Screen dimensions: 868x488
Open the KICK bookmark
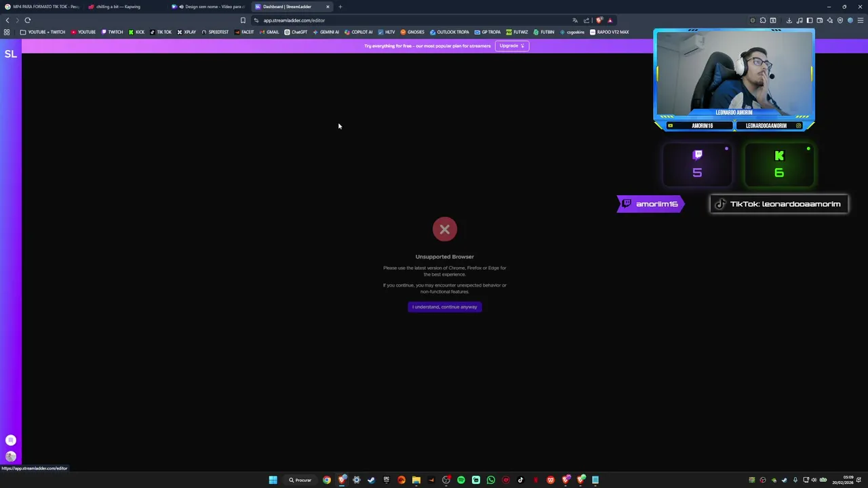pyautogui.click(x=136, y=32)
